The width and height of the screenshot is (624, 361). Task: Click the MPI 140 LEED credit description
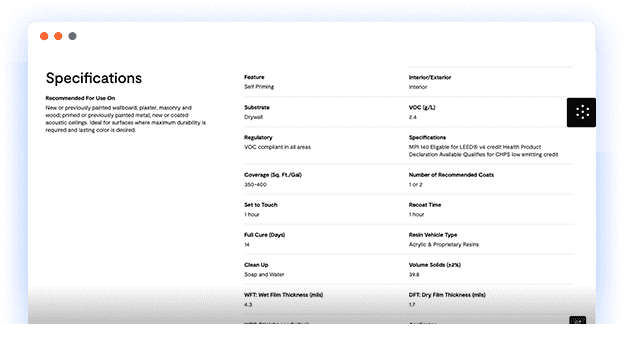pos(483,151)
